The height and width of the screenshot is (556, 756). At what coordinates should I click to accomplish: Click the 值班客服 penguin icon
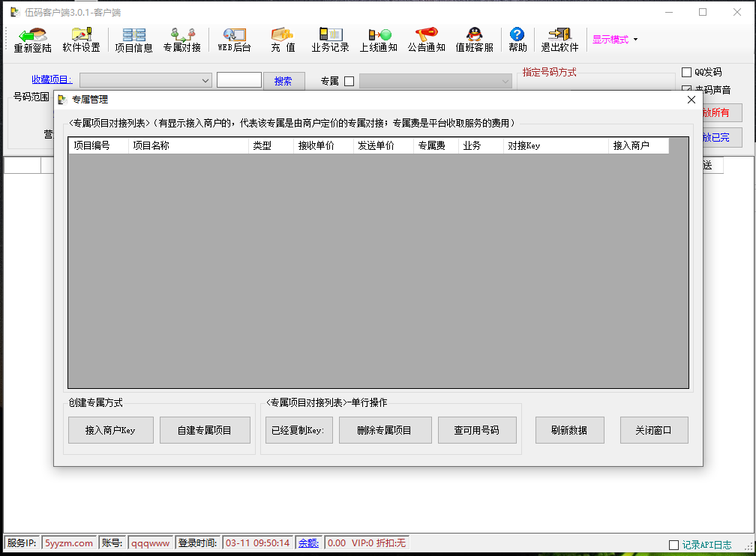click(x=474, y=40)
